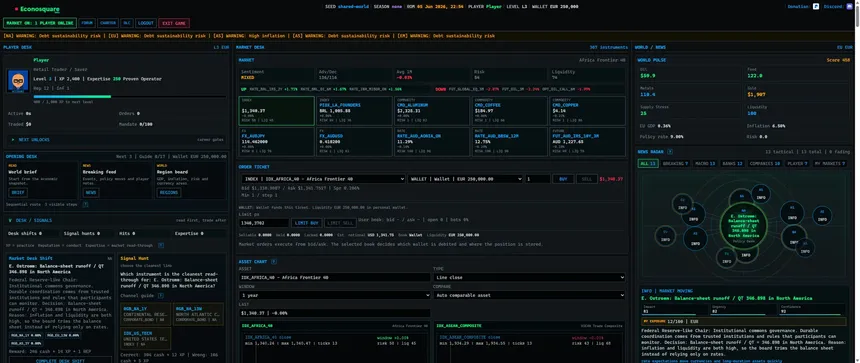Click the LIMIT BUY button
The image size is (860, 363).
(306, 223)
